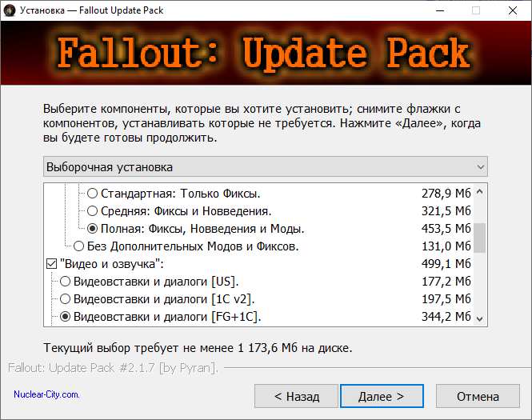532x420 pixels.
Task: Click the component list scroll up arrow
Action: 479,192
